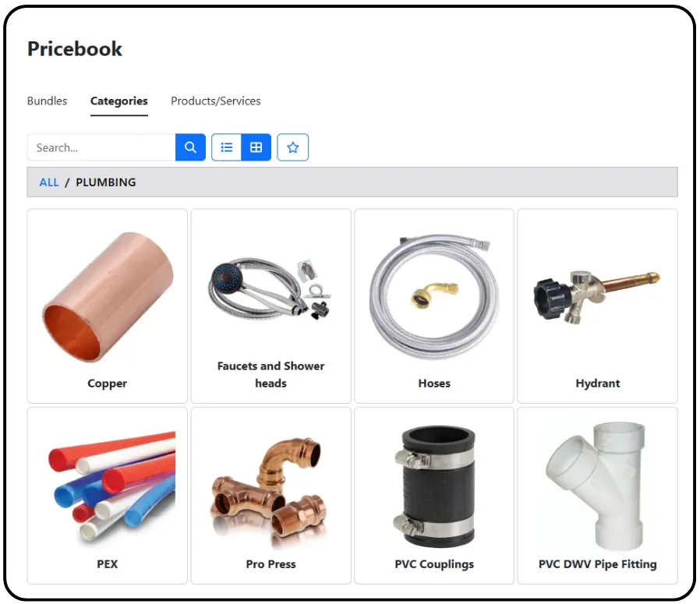Click the ALL breadcrumb link

[49, 182]
